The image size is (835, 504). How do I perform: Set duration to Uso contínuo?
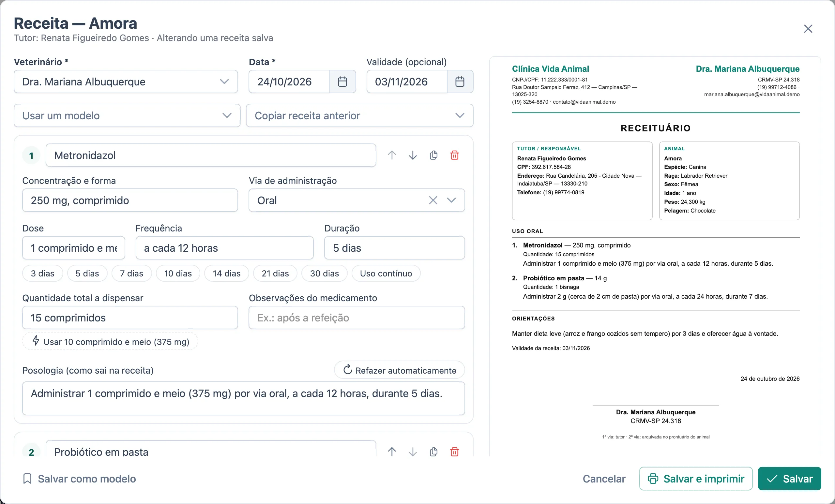tap(386, 273)
